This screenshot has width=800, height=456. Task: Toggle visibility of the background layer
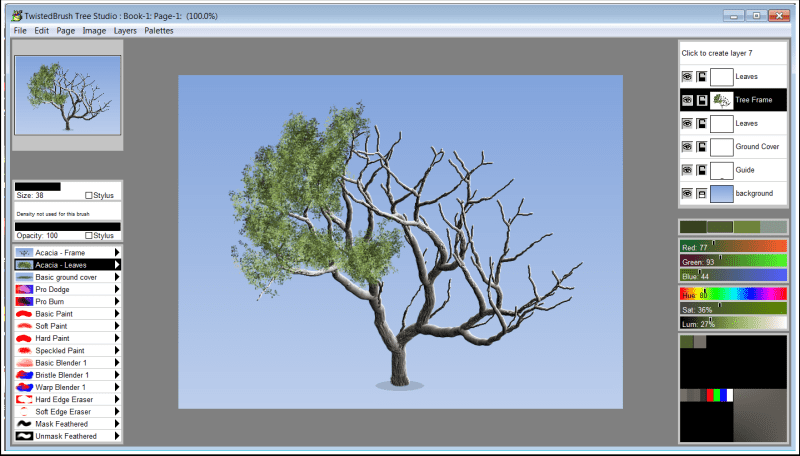click(x=687, y=193)
